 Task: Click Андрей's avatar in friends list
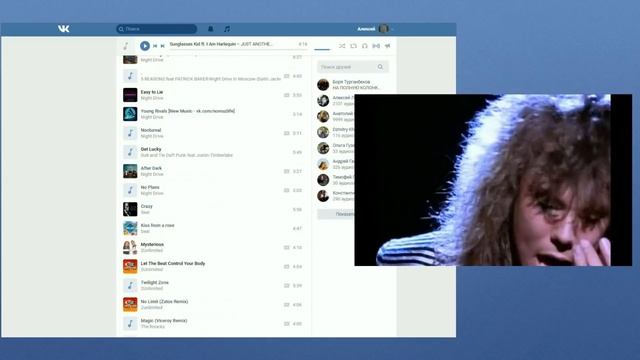(x=323, y=164)
